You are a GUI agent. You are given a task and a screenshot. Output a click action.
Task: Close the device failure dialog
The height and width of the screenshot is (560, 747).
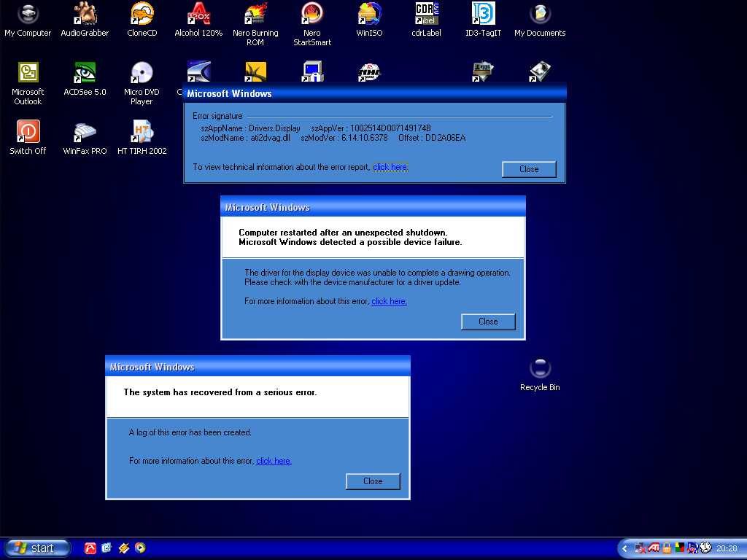488,322
